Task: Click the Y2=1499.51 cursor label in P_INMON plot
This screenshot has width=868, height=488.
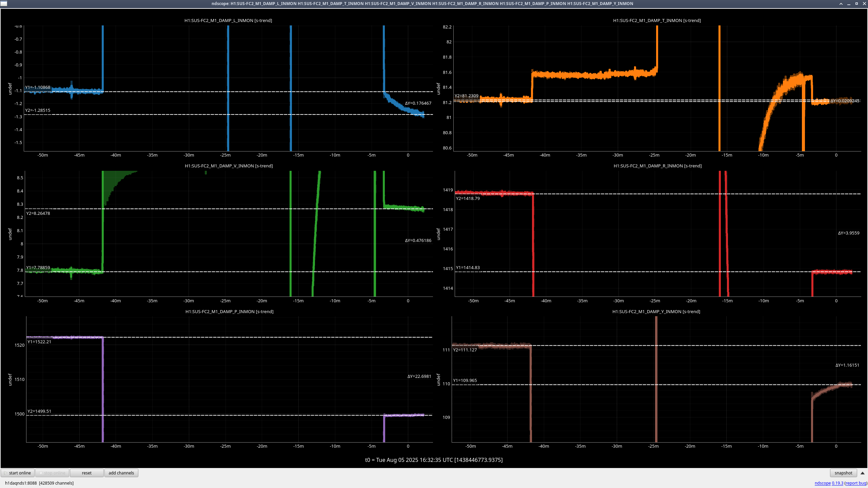Action: [39, 411]
